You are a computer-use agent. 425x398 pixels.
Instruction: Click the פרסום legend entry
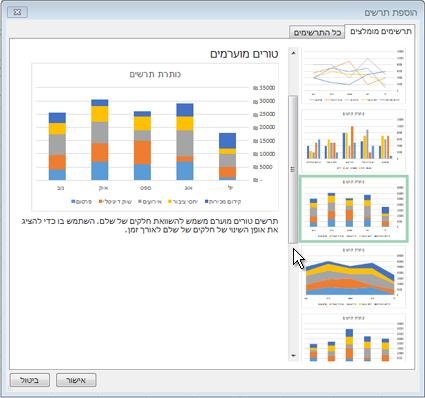82,202
